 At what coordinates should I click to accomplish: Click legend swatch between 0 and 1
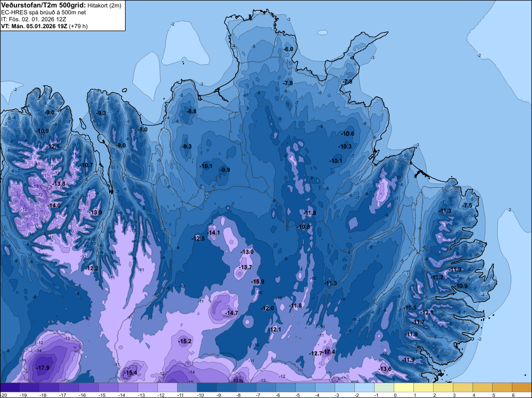pos(404,387)
